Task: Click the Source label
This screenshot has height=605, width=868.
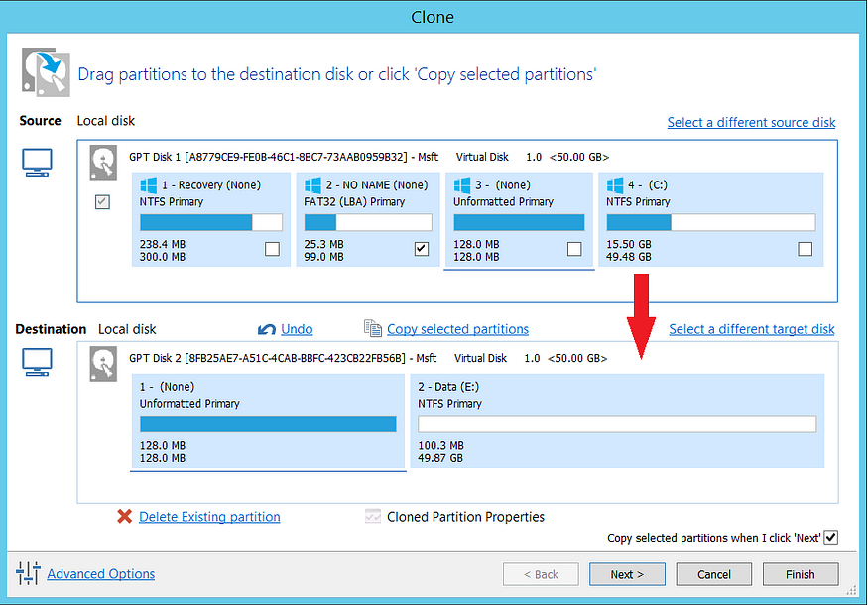Action: point(40,121)
